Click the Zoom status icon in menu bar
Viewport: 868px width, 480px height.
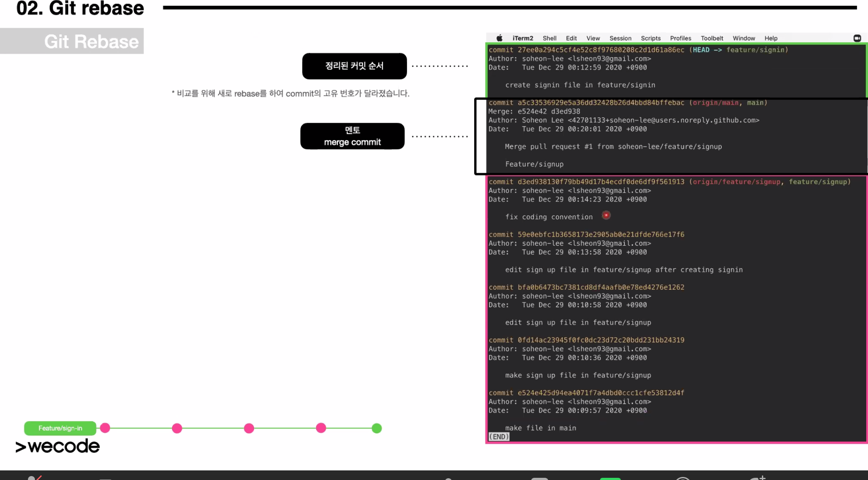click(857, 38)
